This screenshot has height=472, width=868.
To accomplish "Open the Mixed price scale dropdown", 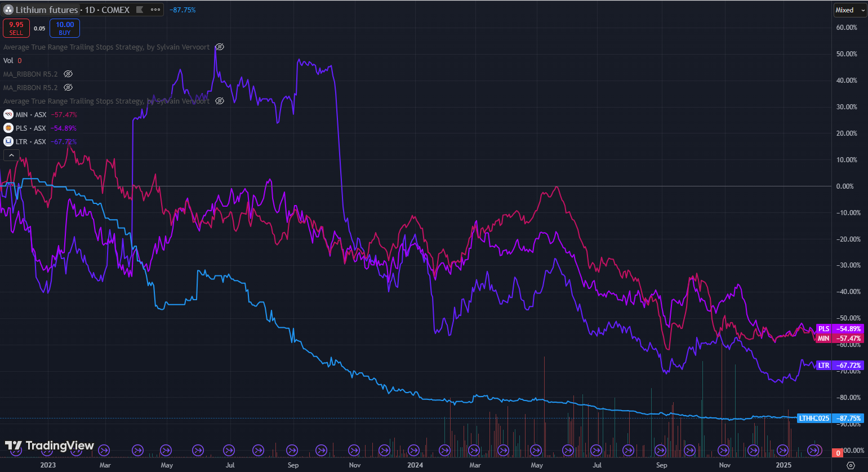I will point(850,10).
